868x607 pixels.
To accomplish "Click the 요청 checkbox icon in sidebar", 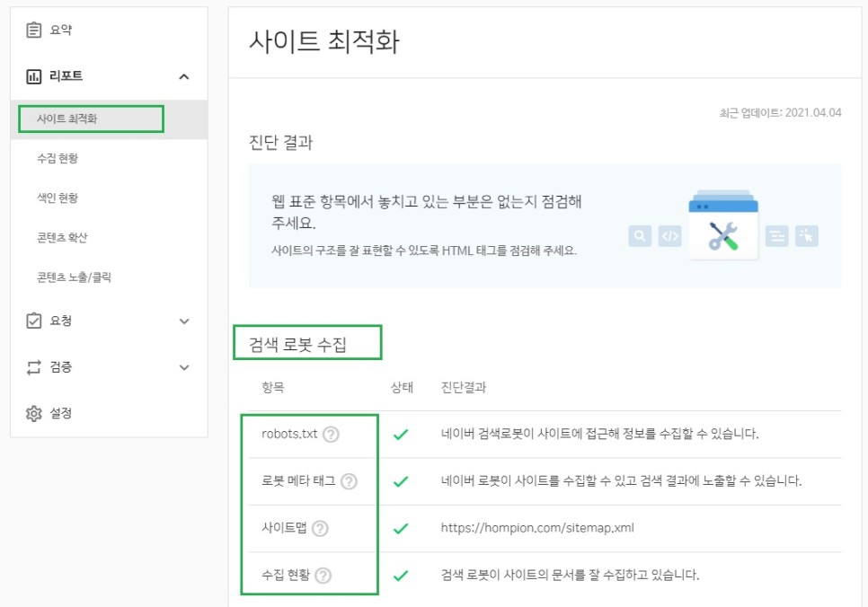I will (34, 321).
